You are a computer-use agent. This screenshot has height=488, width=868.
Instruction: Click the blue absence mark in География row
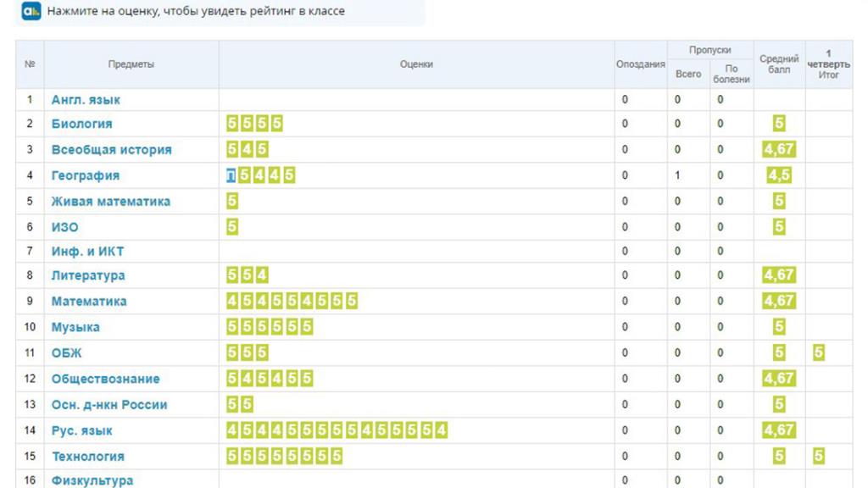[231, 175]
